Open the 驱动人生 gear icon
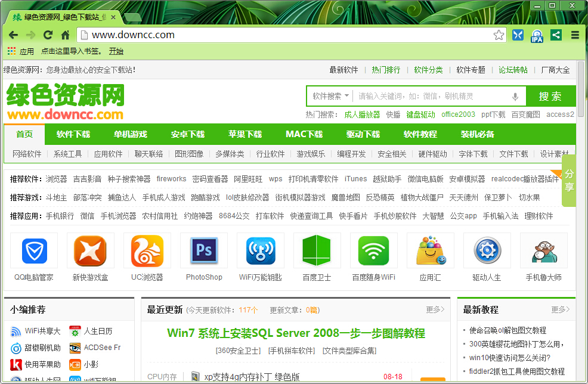This screenshot has width=588, height=384. pos(487,250)
